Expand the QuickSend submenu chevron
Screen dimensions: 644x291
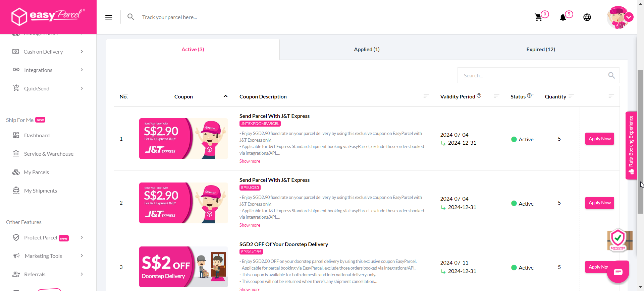point(82,88)
